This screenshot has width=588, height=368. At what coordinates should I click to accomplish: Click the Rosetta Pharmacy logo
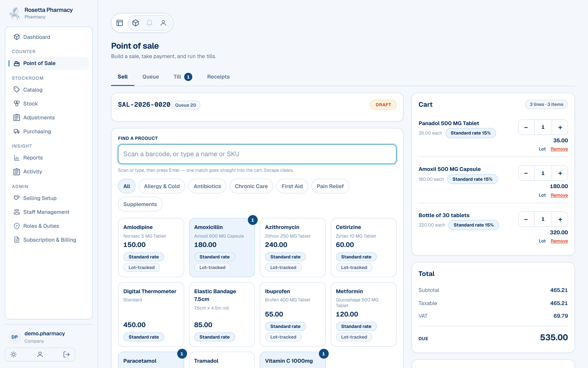click(15, 13)
